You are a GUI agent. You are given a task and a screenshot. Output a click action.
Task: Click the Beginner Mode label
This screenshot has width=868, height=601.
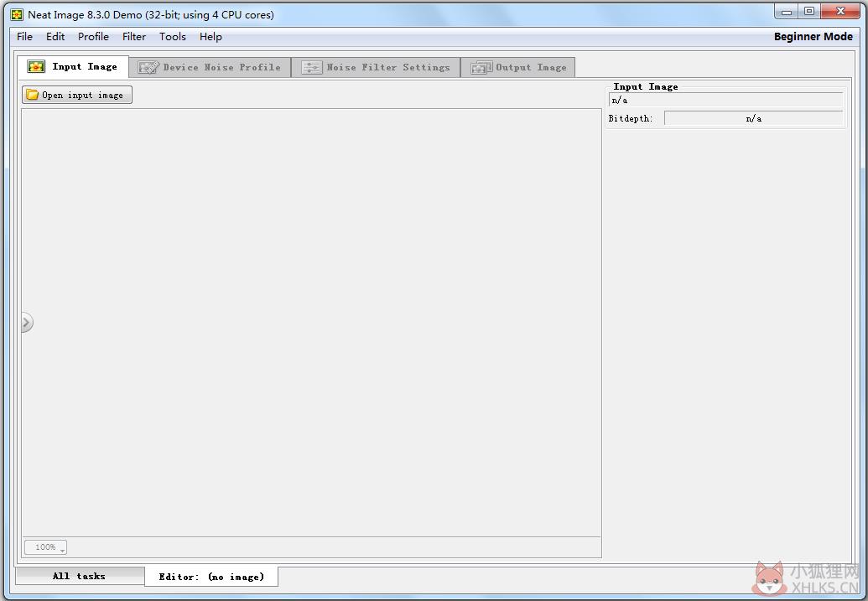coord(813,37)
